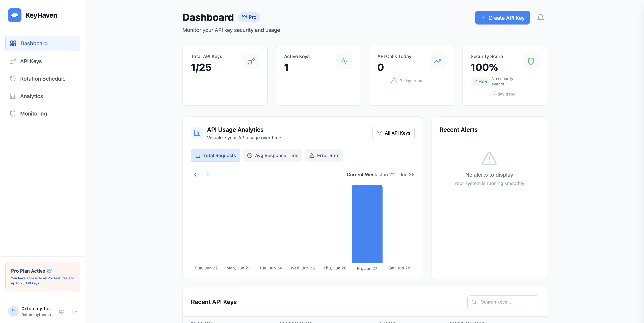
Task: Open the API Keys sidebar page
Action: 31,61
